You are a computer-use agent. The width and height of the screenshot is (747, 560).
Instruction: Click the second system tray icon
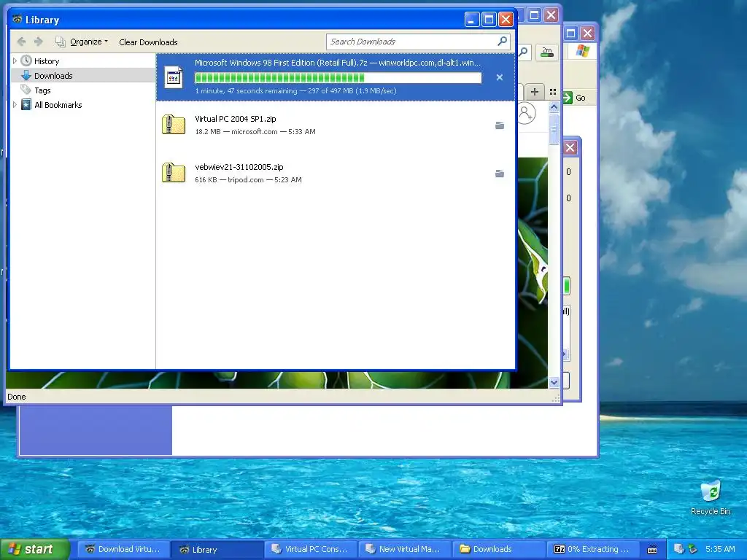692,549
